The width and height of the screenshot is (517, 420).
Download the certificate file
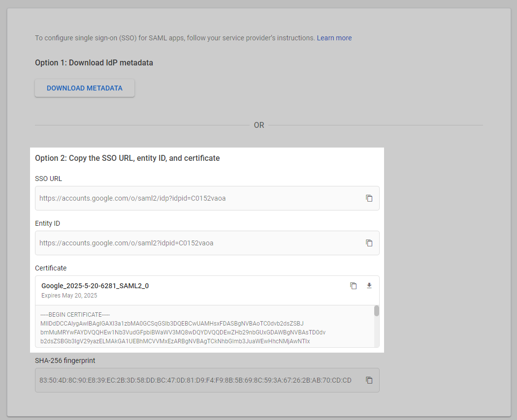point(369,286)
